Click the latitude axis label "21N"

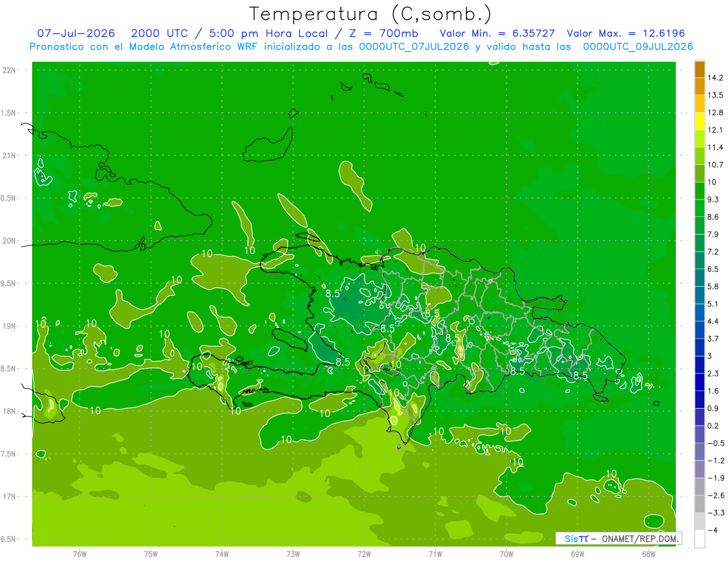(x=9, y=155)
